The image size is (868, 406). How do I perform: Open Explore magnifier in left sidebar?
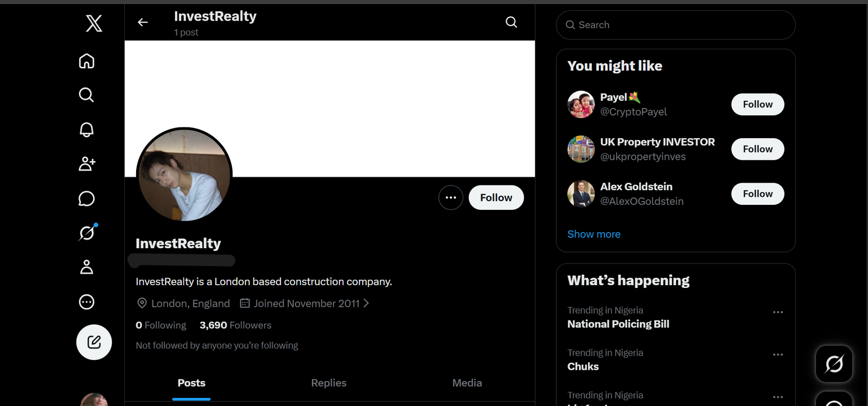87,95
